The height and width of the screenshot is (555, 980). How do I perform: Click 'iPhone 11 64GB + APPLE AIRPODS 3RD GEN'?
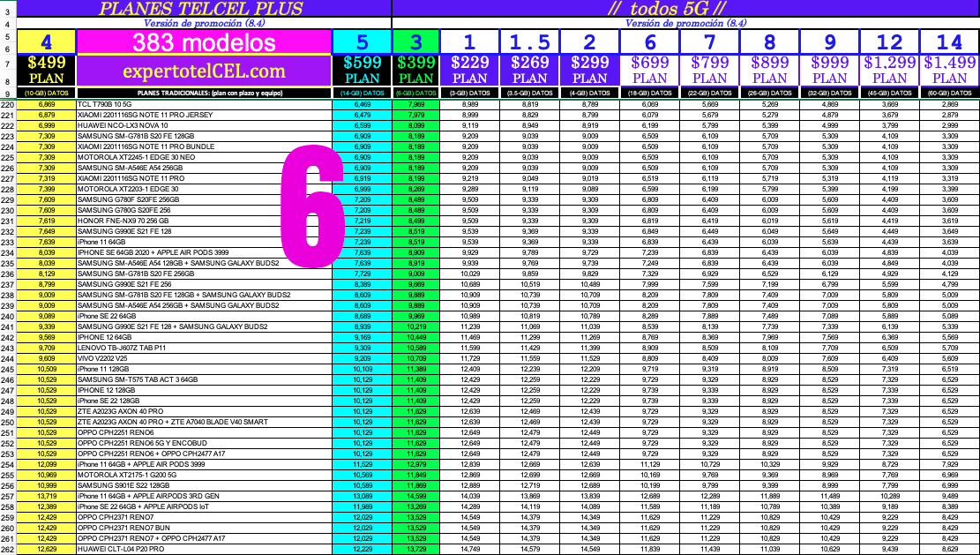(x=204, y=496)
